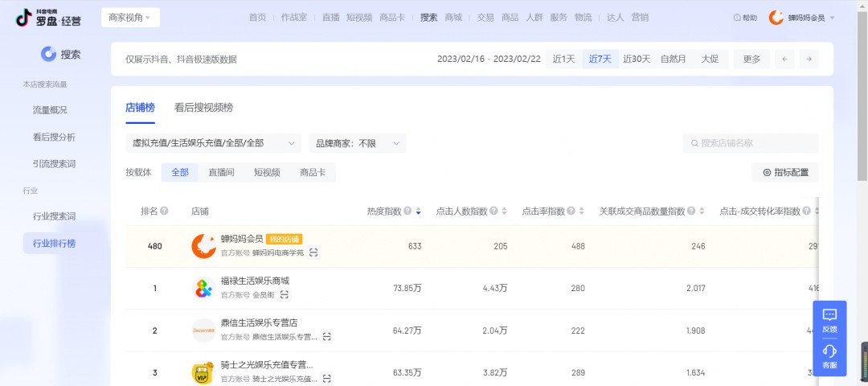Image resolution: width=868 pixels, height=386 pixels.
Task: Sort by 点击人数指数 arrows
Action: tap(504, 211)
